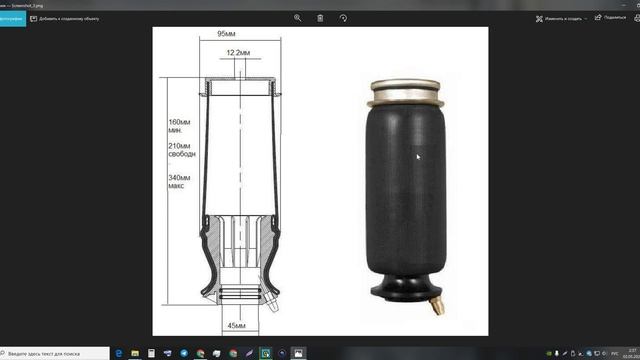
Task: Click the "Добавить к созданному объекту" button
Action: pos(64,19)
